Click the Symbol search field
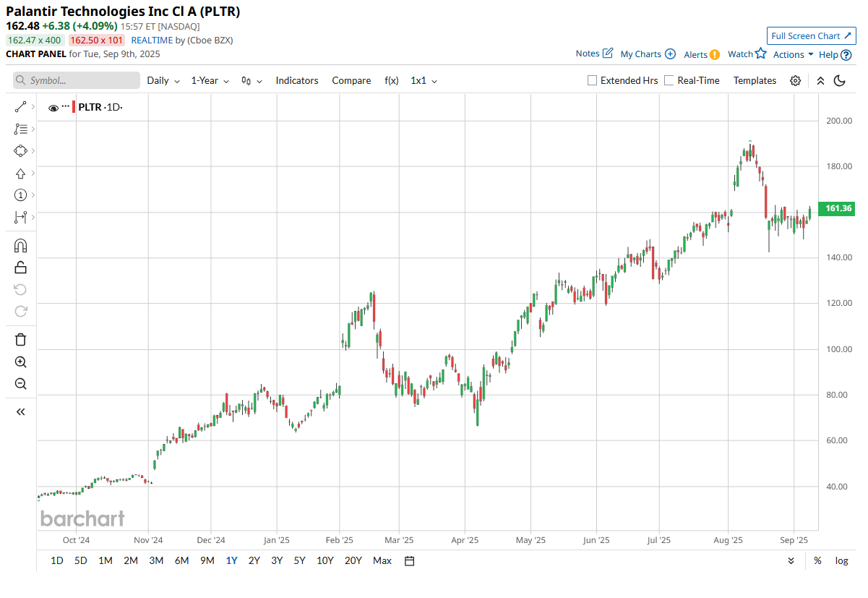Screen dimensions: 868x598 77,80
